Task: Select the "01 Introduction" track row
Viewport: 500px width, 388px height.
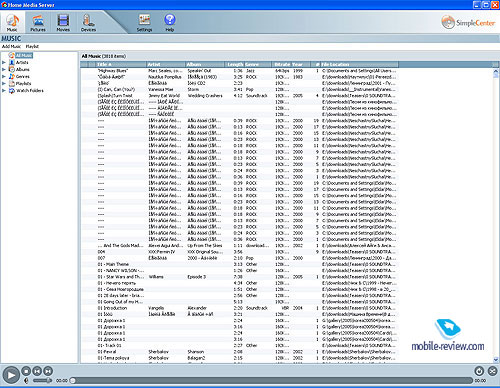Action: point(239,308)
